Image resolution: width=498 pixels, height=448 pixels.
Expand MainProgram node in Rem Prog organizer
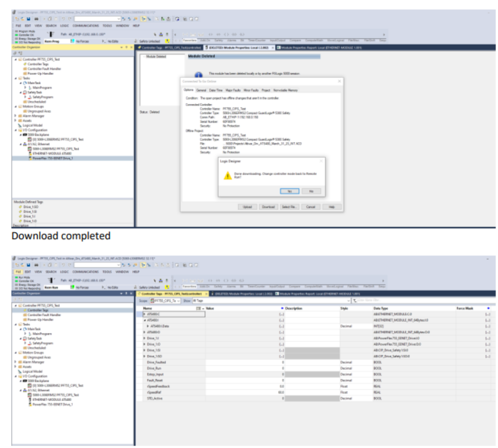pyautogui.click(x=25, y=88)
